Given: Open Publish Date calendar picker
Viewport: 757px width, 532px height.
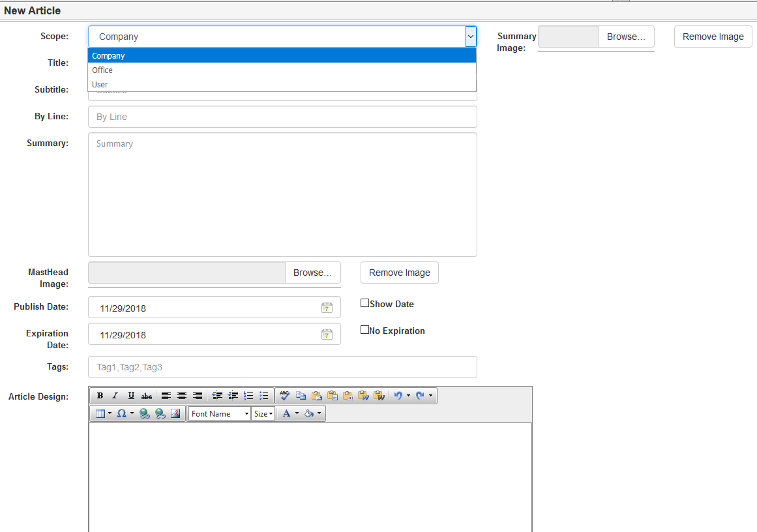Looking at the screenshot, I should [x=327, y=308].
